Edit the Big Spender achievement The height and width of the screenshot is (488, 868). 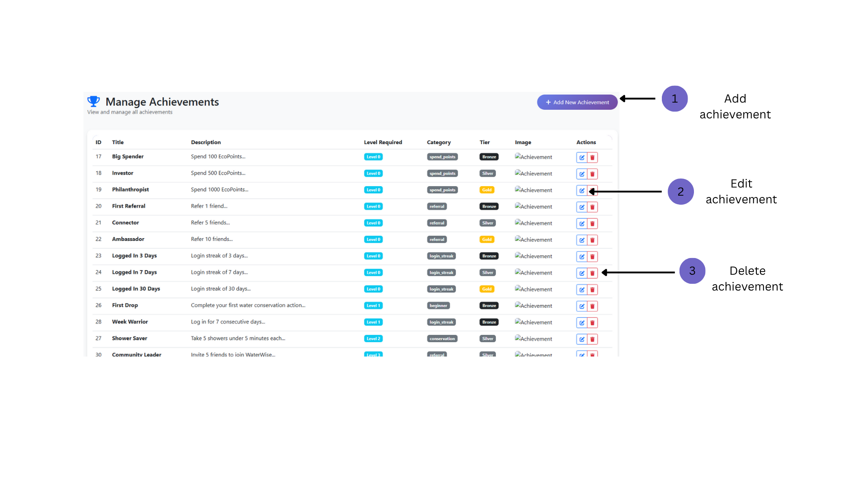[582, 158]
